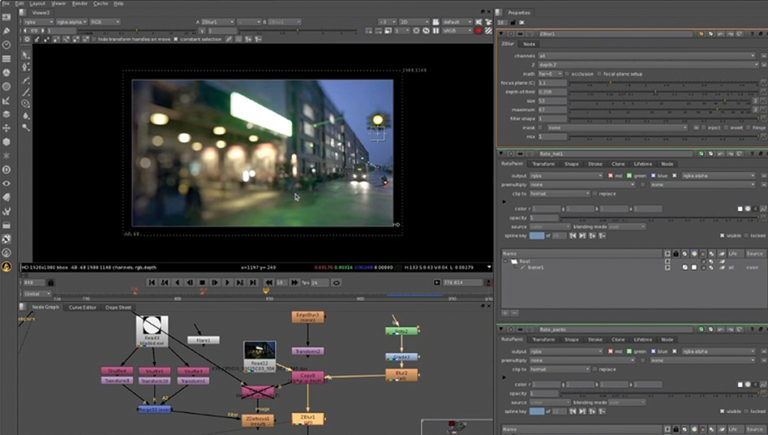Open the clip to dropdown in Roto_hat1 panel

(x=560, y=193)
